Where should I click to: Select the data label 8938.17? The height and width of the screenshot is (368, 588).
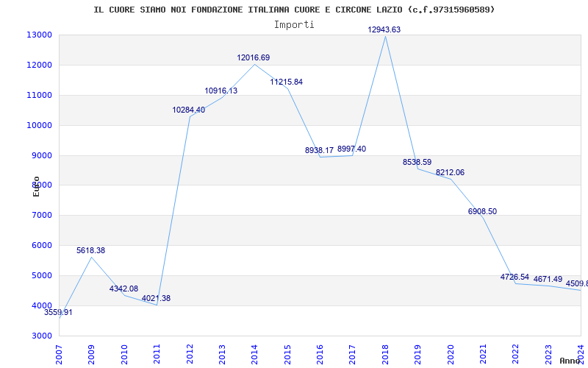coord(319,151)
